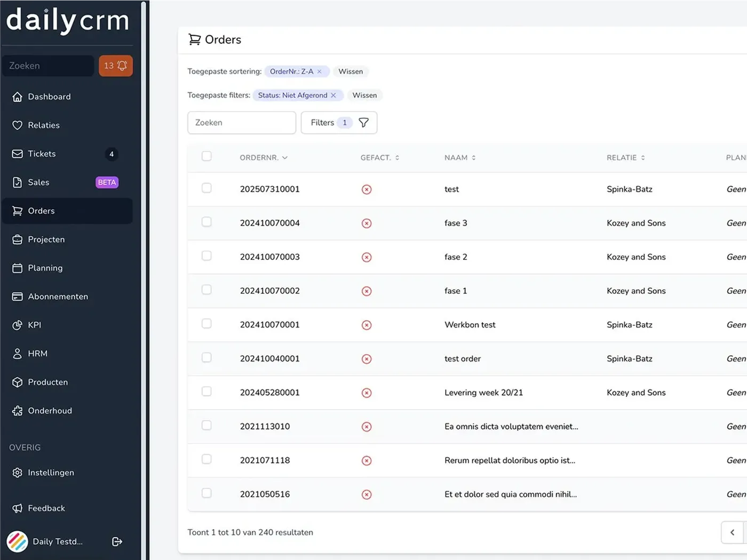
Task: Click Wissen next to the filter chip
Action: [364, 95]
